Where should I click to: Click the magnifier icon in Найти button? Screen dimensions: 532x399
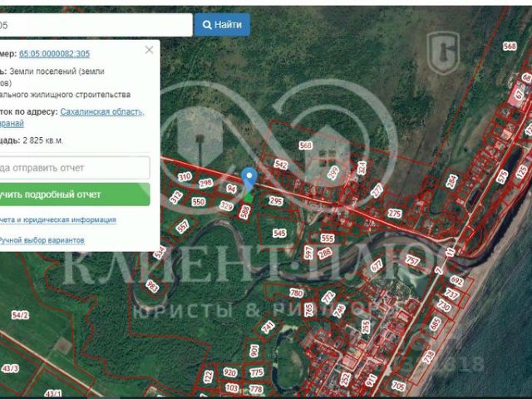207,25
